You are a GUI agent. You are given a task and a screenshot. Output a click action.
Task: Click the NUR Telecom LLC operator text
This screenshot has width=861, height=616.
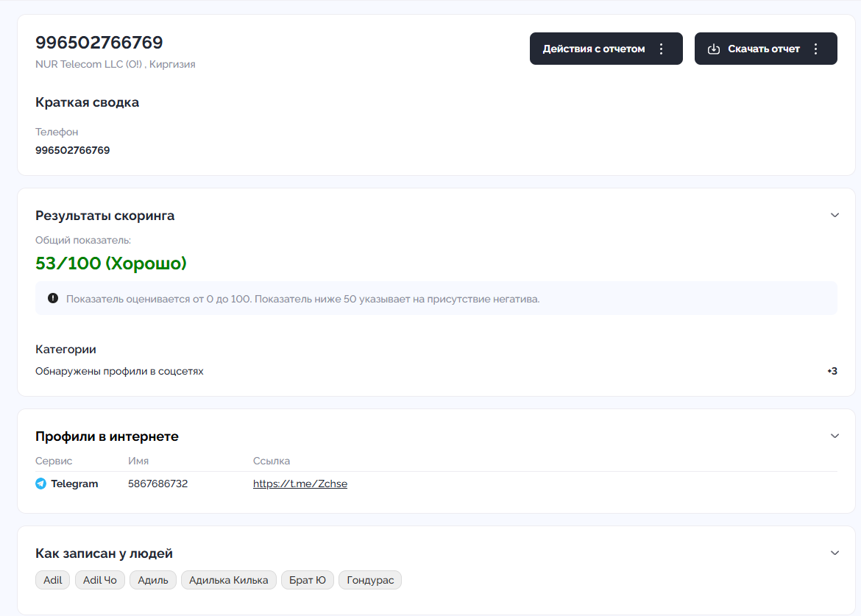point(116,64)
